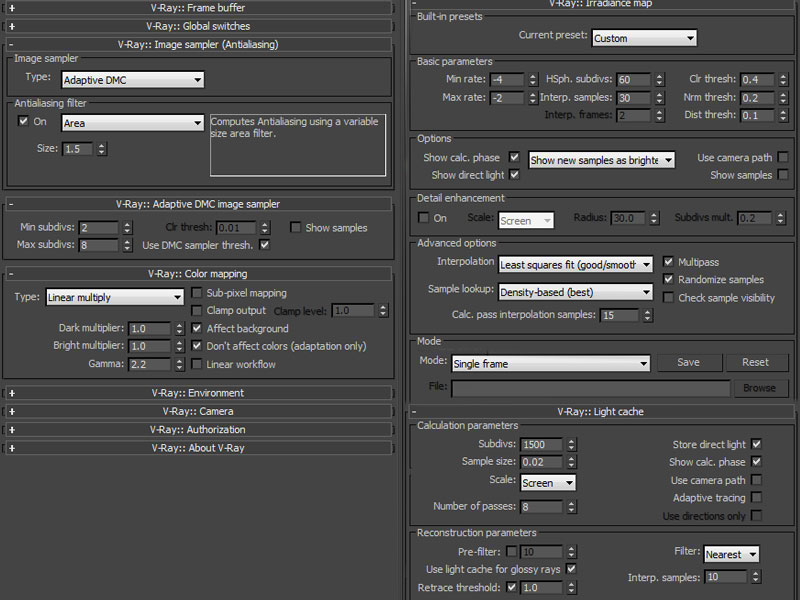Click the Nrm thresh spinner arrows

click(783, 98)
